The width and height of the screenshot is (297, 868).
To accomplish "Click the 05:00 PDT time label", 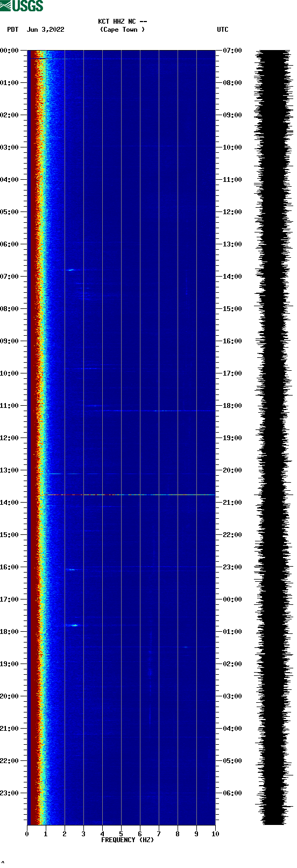I will click(x=10, y=212).
